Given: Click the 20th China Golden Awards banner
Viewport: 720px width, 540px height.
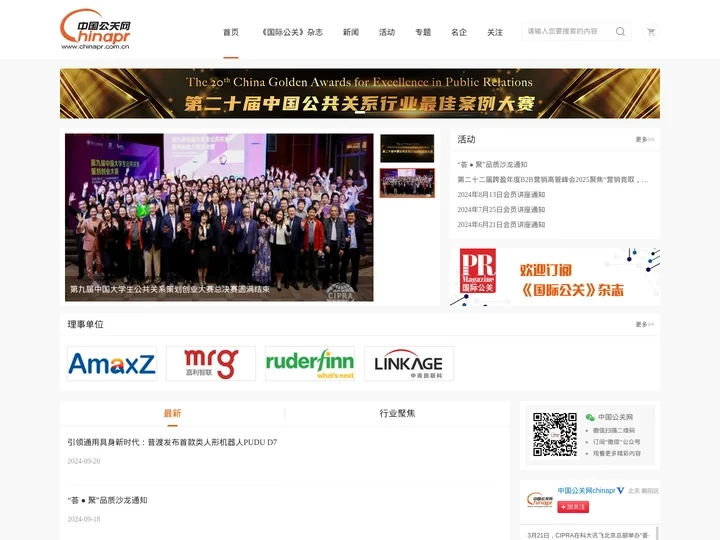Looking at the screenshot, I should point(360,93).
